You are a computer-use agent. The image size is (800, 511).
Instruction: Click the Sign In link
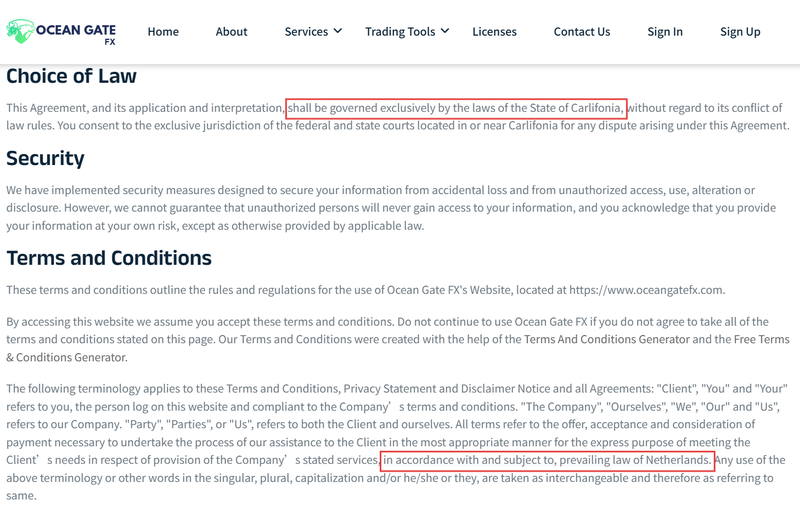click(665, 32)
